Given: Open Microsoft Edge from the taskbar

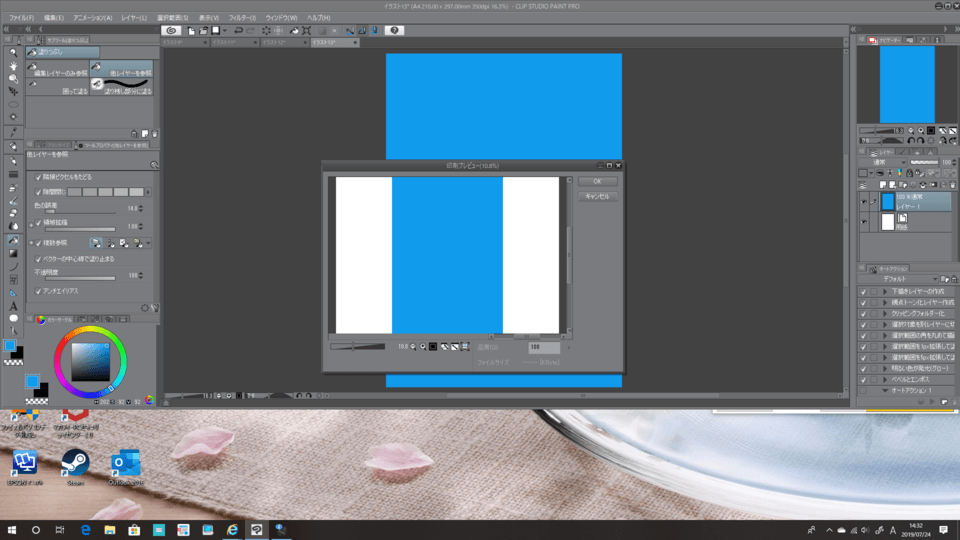Looking at the screenshot, I should (x=85, y=529).
